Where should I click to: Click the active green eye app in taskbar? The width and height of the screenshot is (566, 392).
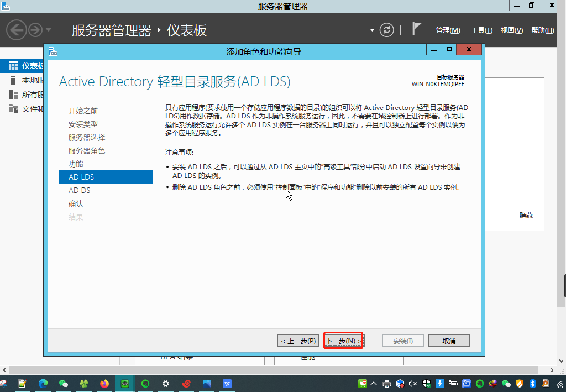pyautogui.click(x=125, y=384)
